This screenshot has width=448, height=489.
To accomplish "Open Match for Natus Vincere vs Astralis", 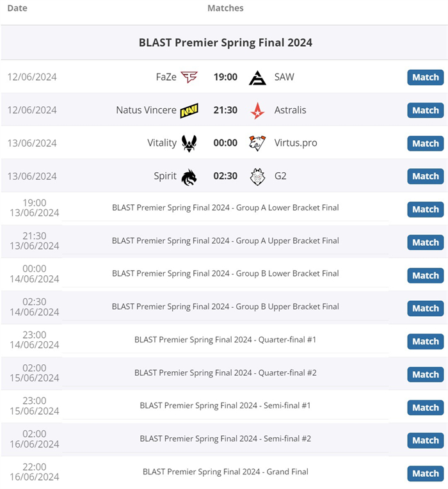I will (x=425, y=110).
